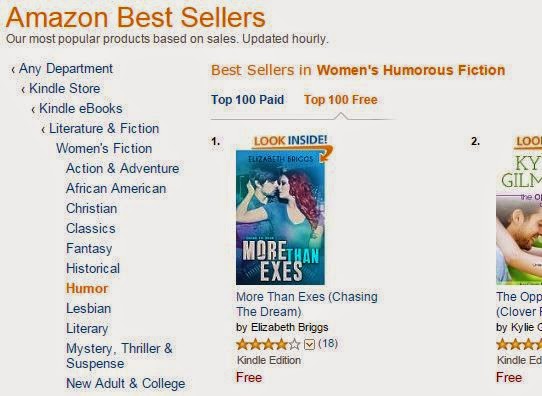This screenshot has height=396, width=542.
Task: Open the Mystery, Thriller & Suspense subcategory
Action: coord(119,356)
